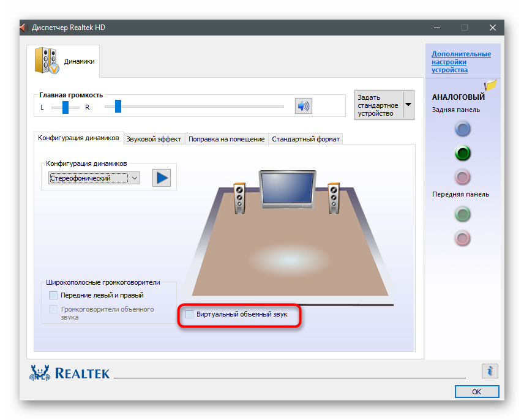Open the information icon near the OK button
This screenshot has height=420, width=524.
(x=490, y=370)
